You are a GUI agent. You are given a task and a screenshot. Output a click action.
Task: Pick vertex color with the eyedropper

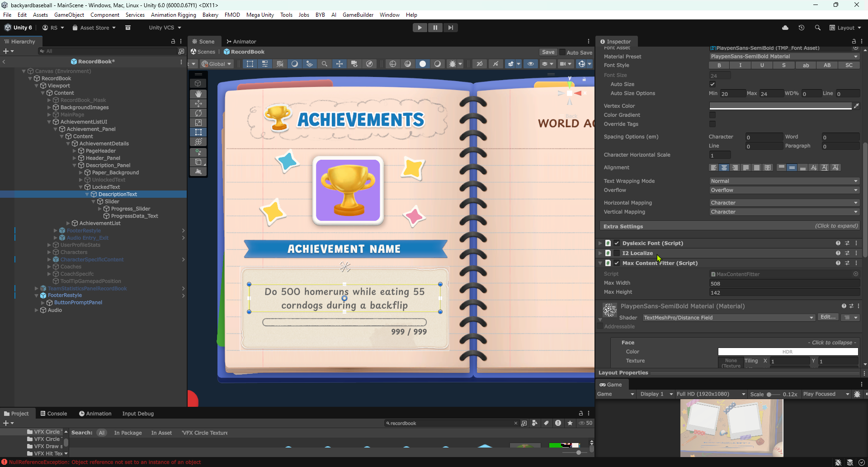[x=856, y=106]
